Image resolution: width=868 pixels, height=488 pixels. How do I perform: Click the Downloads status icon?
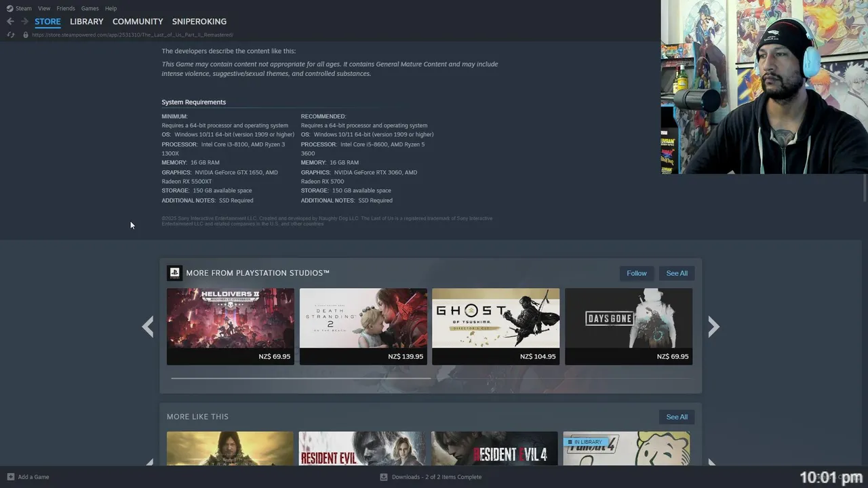384,476
